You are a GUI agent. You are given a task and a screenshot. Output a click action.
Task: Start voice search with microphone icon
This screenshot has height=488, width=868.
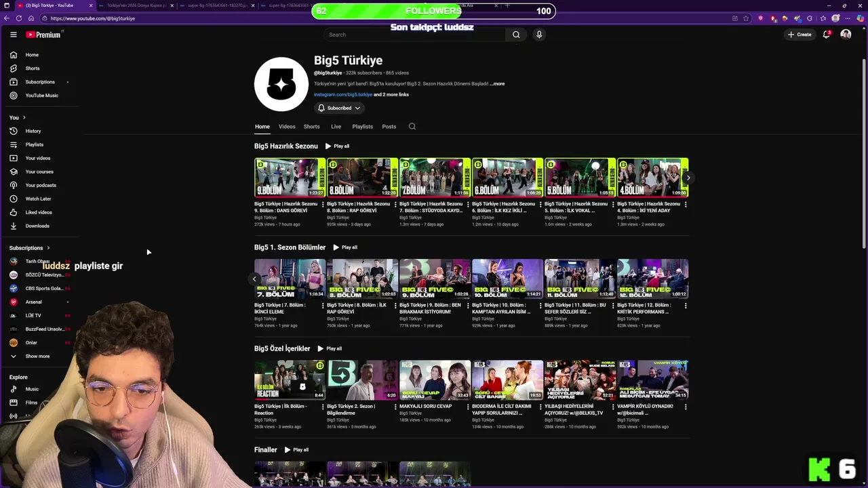point(539,35)
